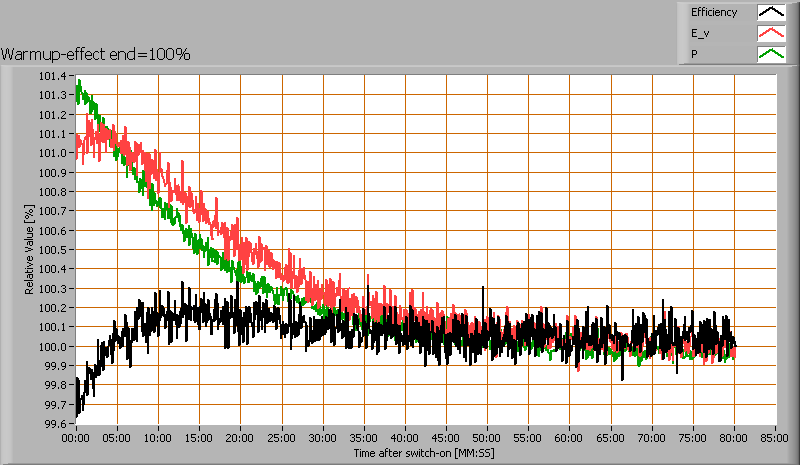The image size is (800, 465).
Task: Click the 80:00 X-axis tick label
Action: point(734,438)
